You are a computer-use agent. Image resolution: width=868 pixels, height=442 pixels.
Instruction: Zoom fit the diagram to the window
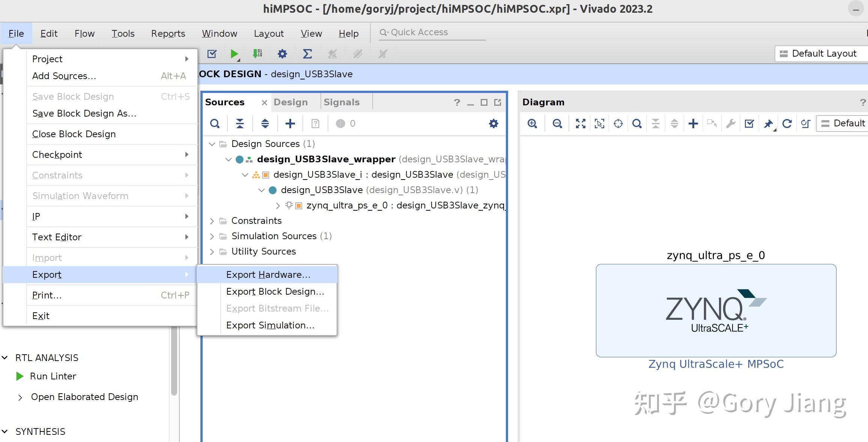click(580, 123)
